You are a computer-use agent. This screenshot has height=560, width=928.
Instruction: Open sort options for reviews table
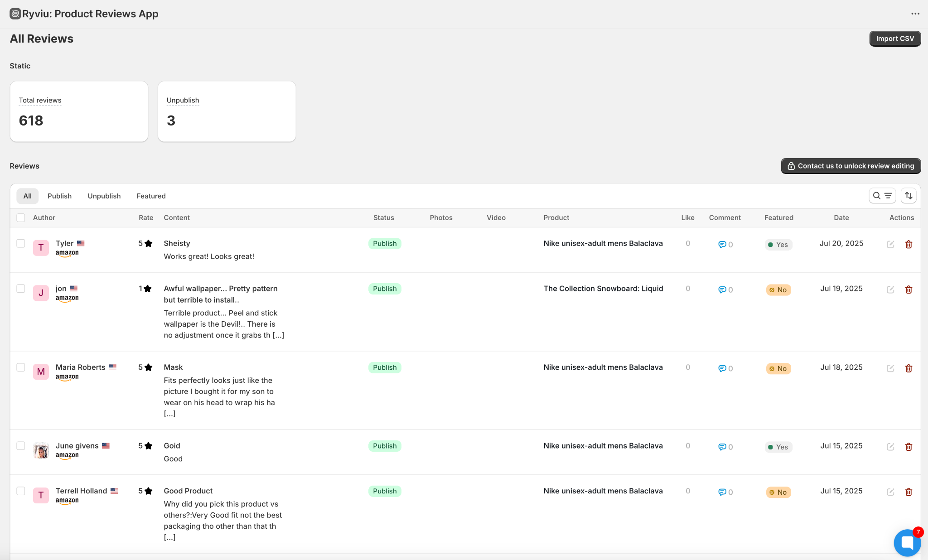pos(909,196)
